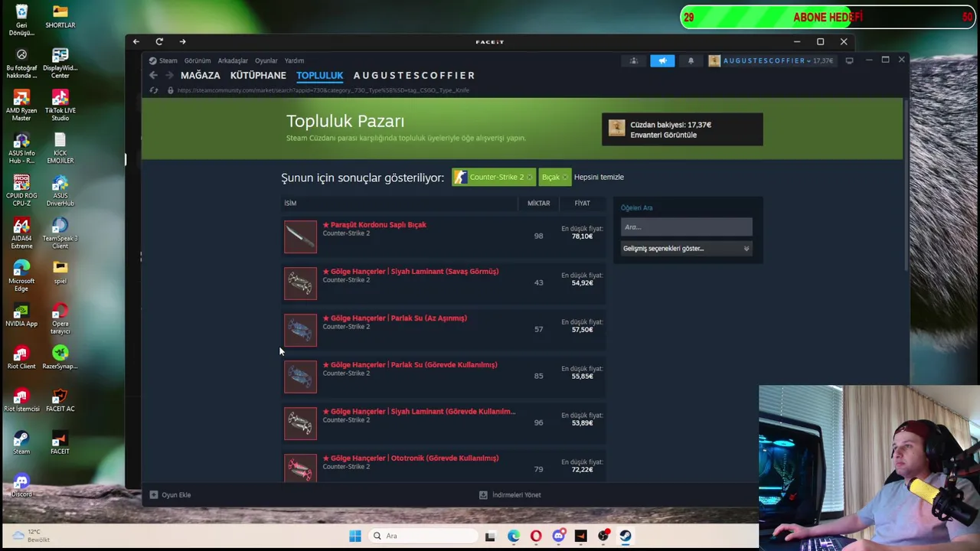Remove the Counter-Strike 2 filter tag
Image resolution: width=980 pixels, height=551 pixels.
[529, 178]
